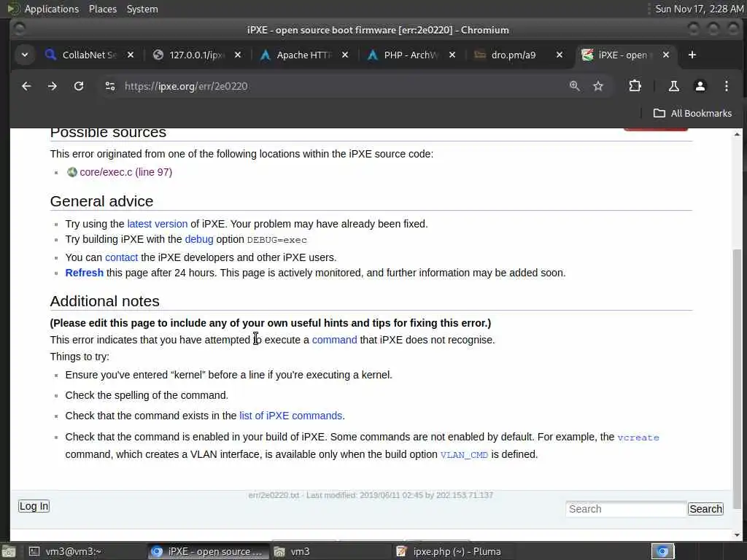Open the list of iPXE commands link
747x560 pixels.
(290, 416)
